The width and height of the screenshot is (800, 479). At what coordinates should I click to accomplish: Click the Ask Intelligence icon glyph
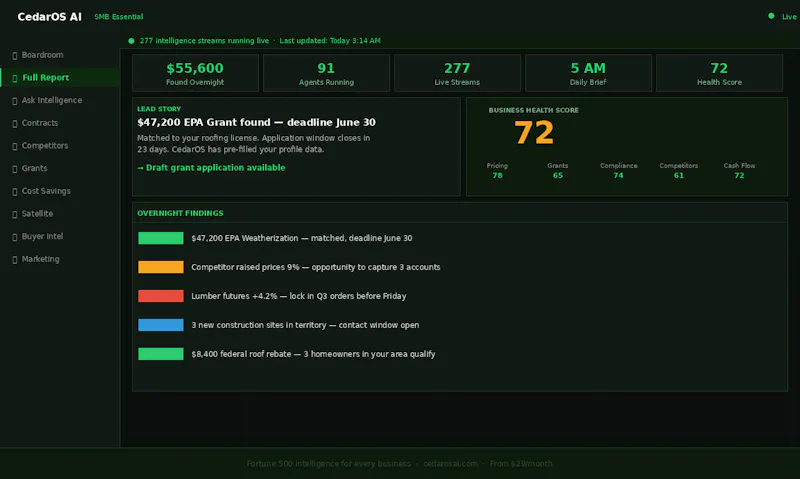(x=15, y=100)
